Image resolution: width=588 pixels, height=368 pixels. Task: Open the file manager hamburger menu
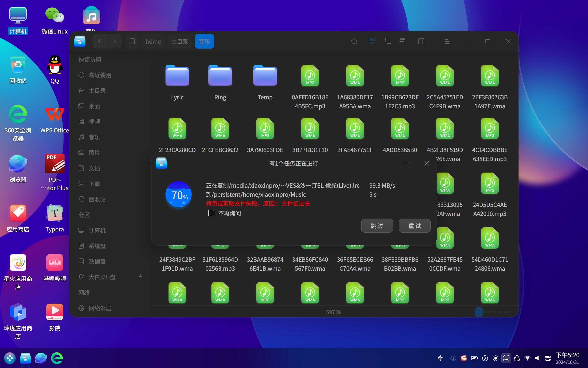[447, 41]
